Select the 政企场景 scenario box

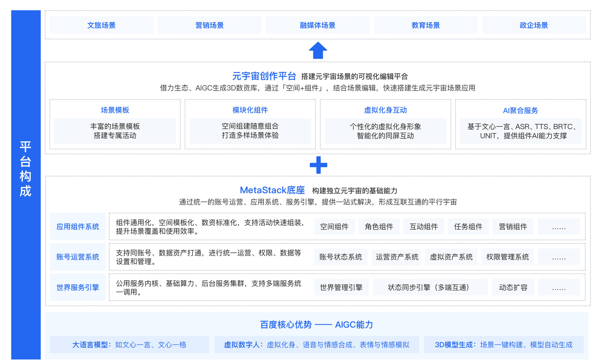534,25
